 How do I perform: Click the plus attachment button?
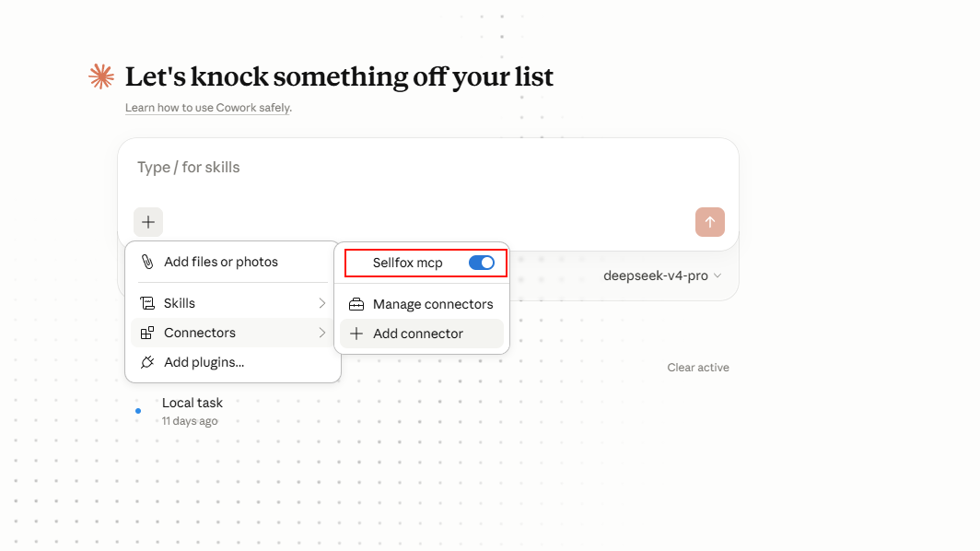click(148, 222)
